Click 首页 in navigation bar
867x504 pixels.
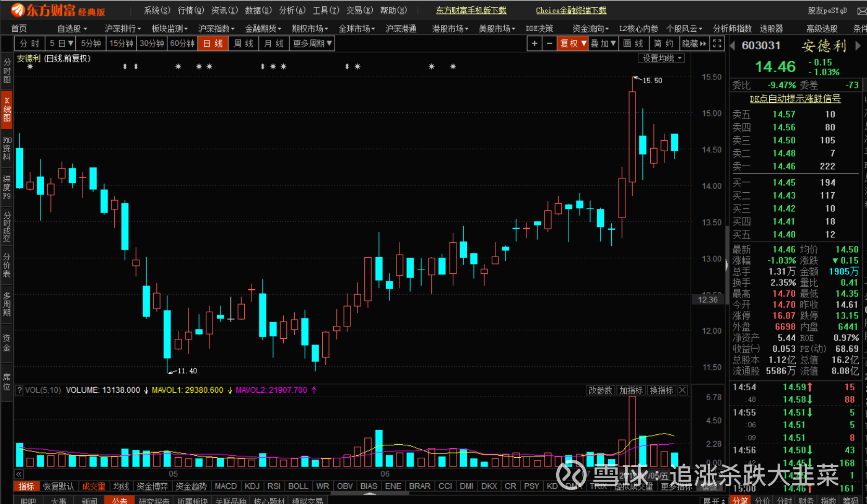[x=19, y=29]
